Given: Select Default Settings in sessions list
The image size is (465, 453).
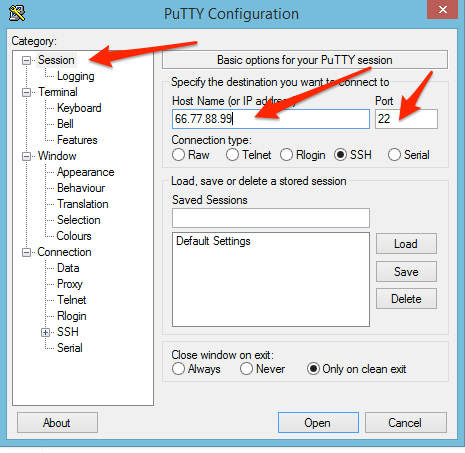Looking at the screenshot, I should coord(213,241).
